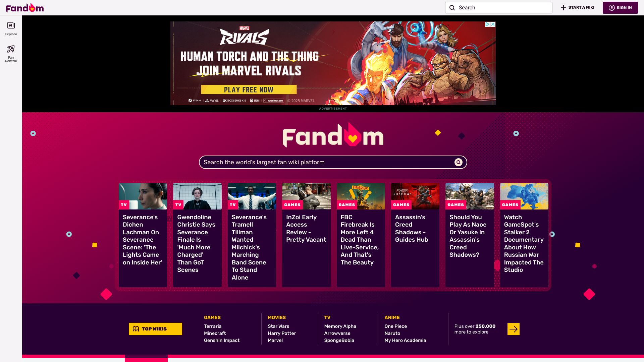Screen dimensions: 644x362
Task: Focus the top header Search field
Action: pos(498,8)
